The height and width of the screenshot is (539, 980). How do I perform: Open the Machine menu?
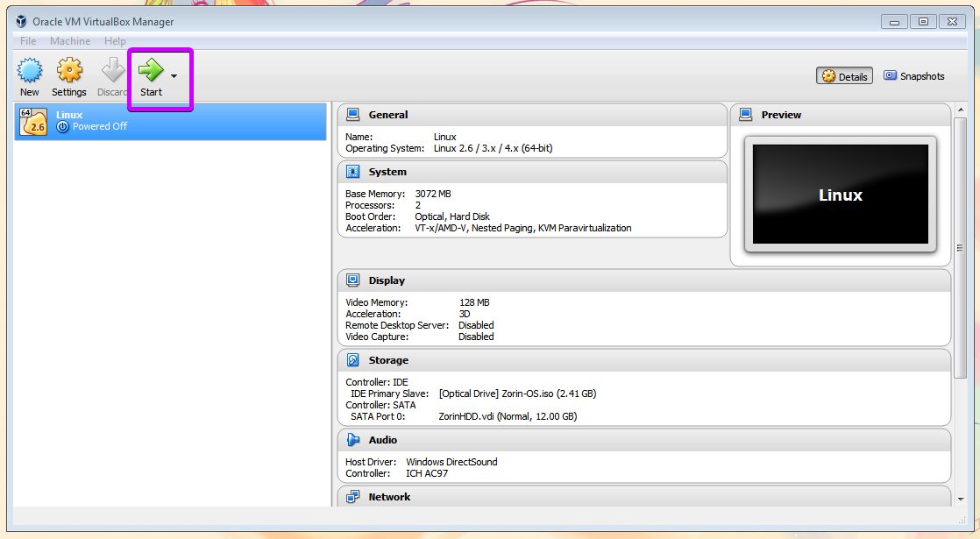click(x=70, y=40)
